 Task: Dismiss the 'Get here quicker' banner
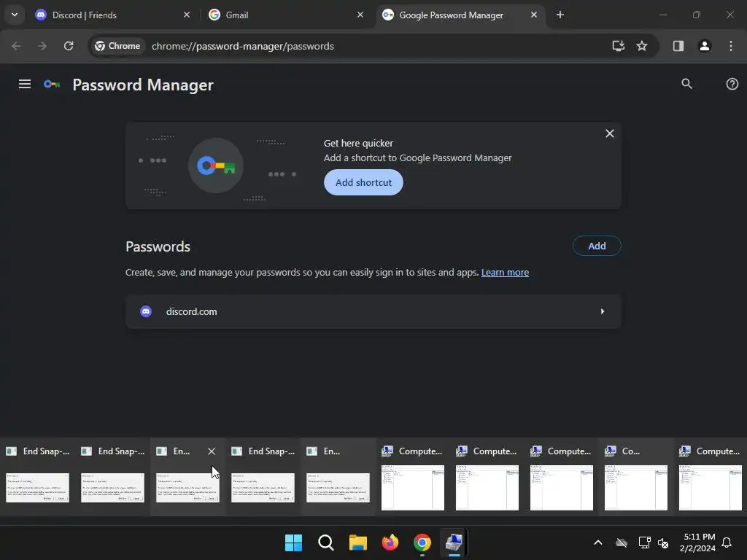point(609,133)
